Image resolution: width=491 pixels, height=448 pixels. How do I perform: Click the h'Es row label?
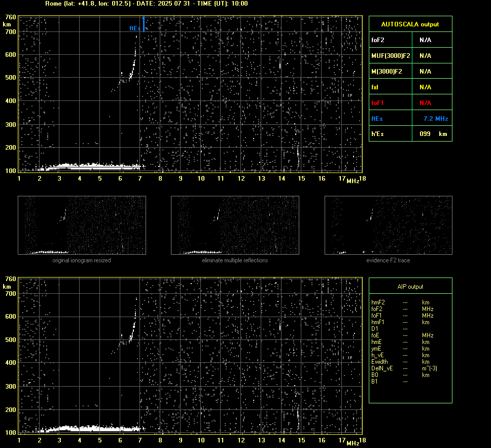pyautogui.click(x=377, y=134)
